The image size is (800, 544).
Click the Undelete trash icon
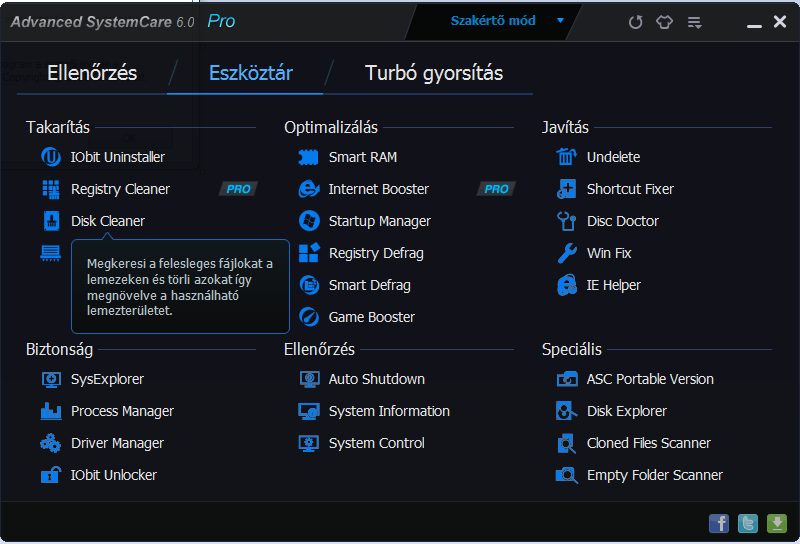(566, 157)
